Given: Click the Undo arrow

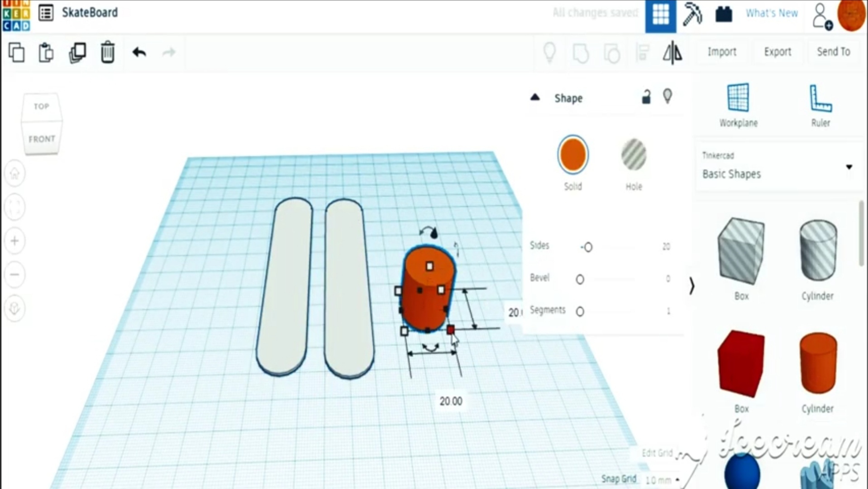Looking at the screenshot, I should (x=139, y=52).
